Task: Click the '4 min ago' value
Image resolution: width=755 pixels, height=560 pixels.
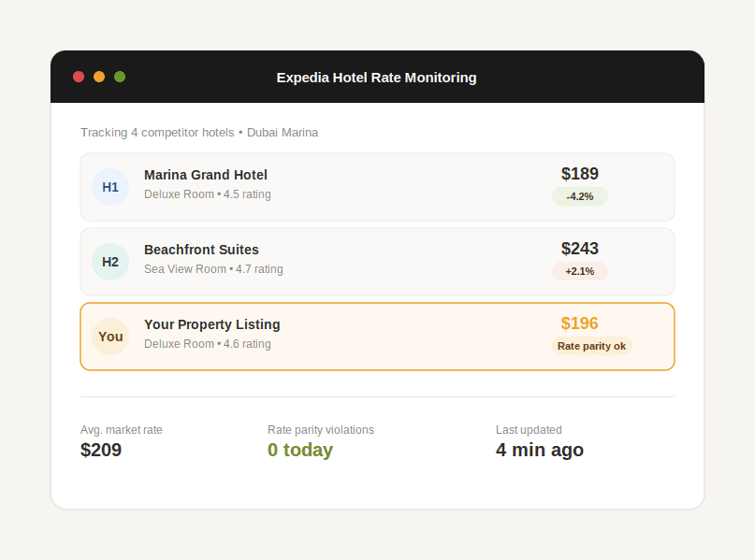Action: coord(540,451)
